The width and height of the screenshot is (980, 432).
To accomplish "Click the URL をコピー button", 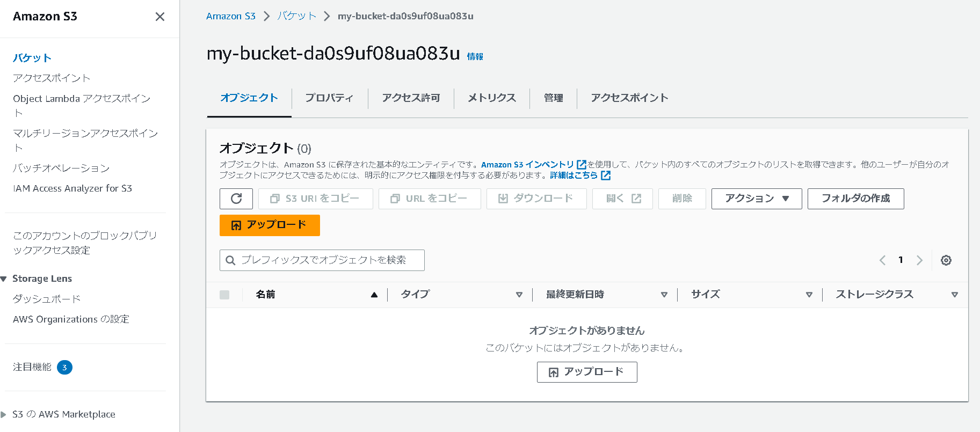I will pos(430,199).
